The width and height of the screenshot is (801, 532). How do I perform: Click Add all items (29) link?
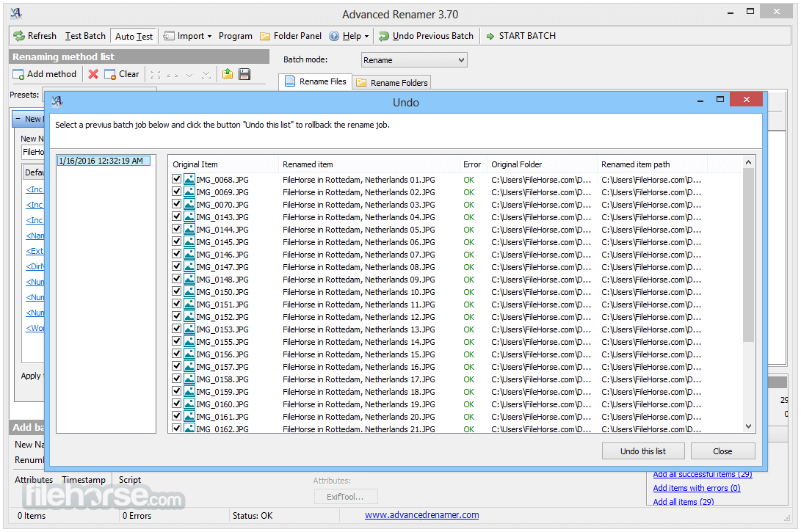[x=684, y=502]
